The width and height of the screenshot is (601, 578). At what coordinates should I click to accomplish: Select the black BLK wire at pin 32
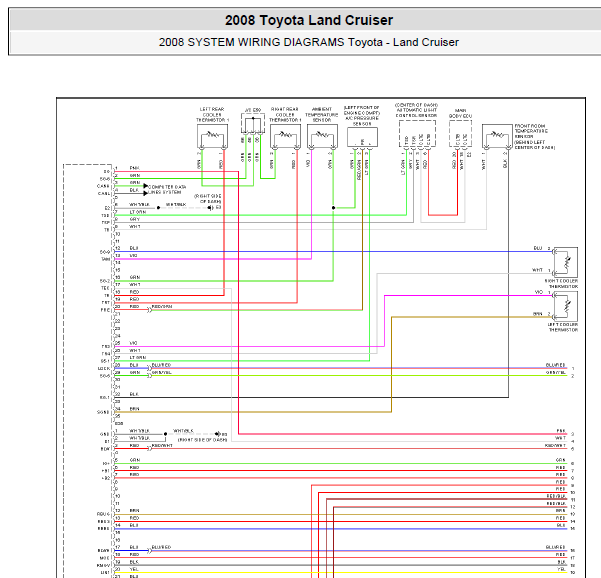coord(311,397)
